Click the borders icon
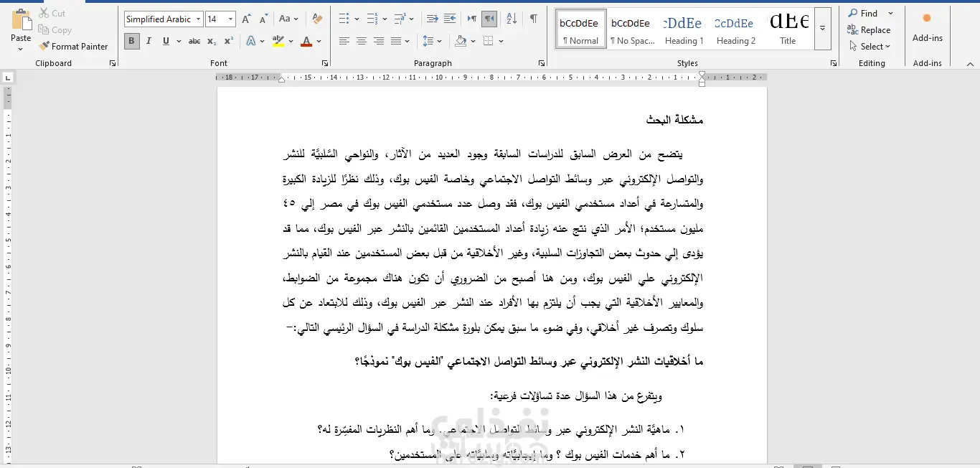Screen dimensions: 980x468 (489, 41)
